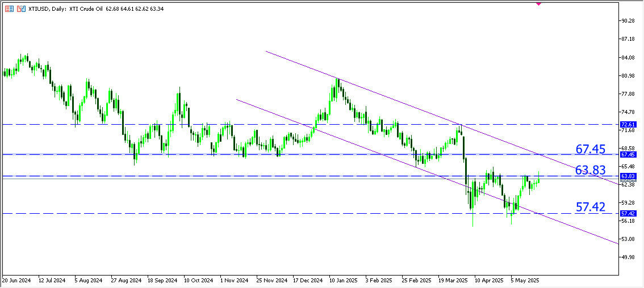Select the large blue 57.42 text label

591,207
